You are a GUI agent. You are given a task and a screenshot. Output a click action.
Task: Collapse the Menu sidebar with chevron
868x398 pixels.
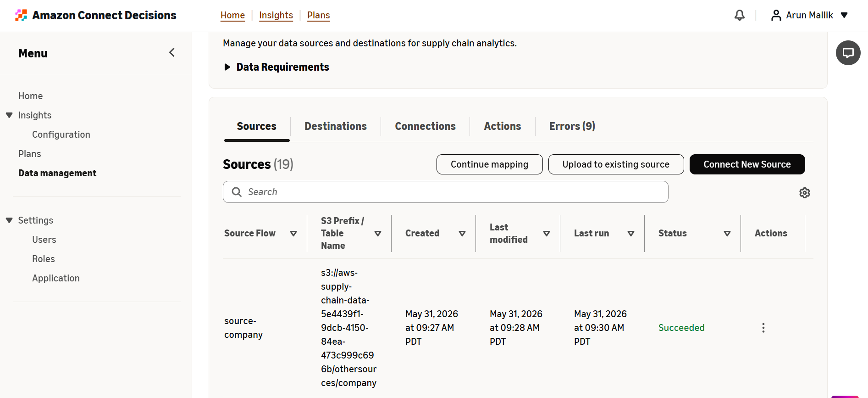tap(172, 52)
